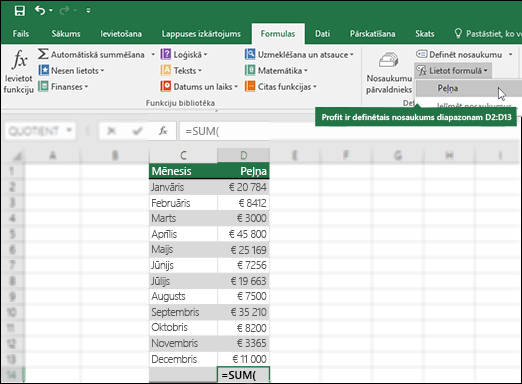
Task: Select the Decembris cell
Action: click(x=183, y=359)
